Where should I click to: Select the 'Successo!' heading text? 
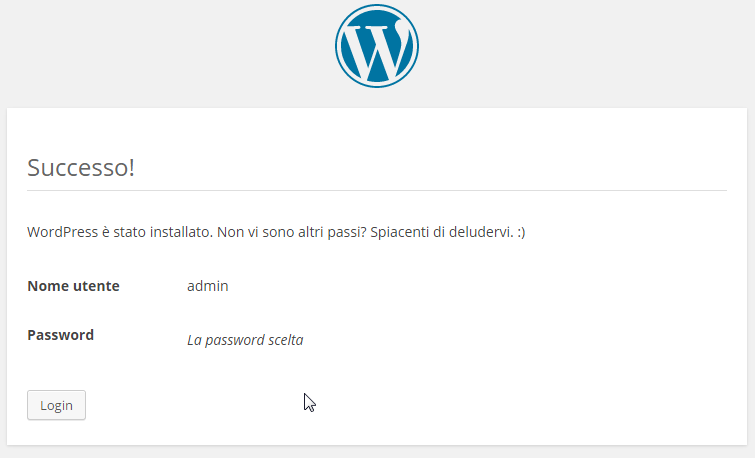tap(81, 168)
